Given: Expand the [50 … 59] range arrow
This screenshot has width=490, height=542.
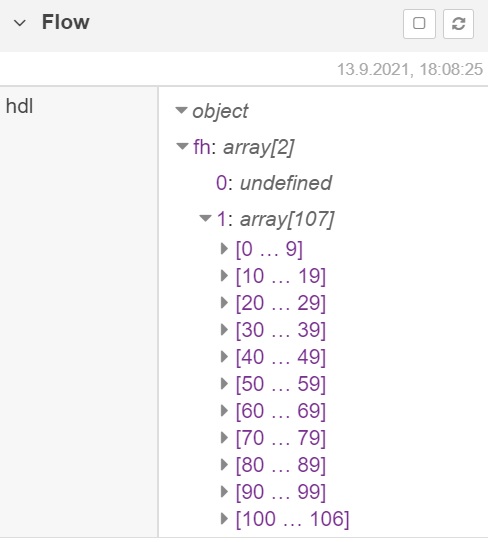Looking at the screenshot, I should click(224, 383).
